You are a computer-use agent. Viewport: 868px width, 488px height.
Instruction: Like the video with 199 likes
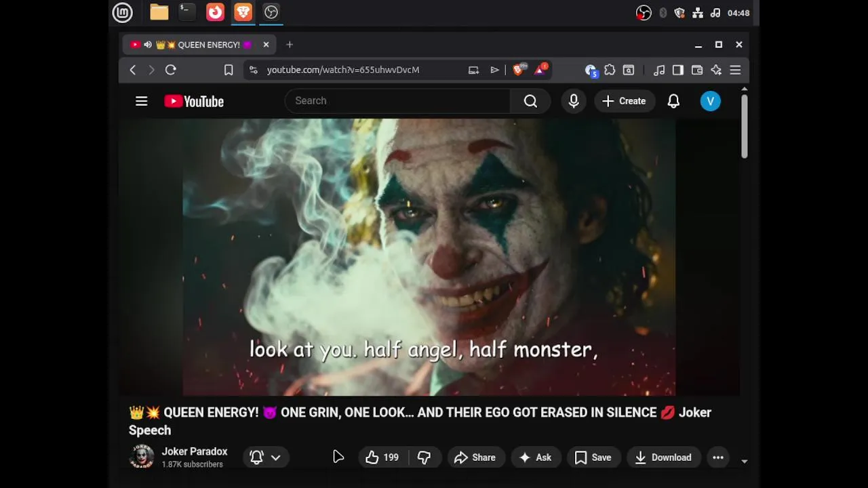click(x=382, y=457)
